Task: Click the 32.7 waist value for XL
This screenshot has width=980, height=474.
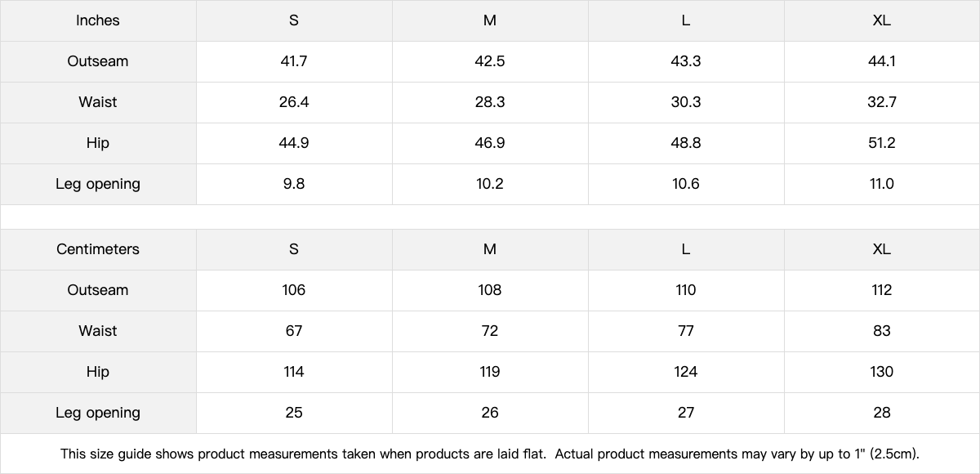Action: coord(881,102)
